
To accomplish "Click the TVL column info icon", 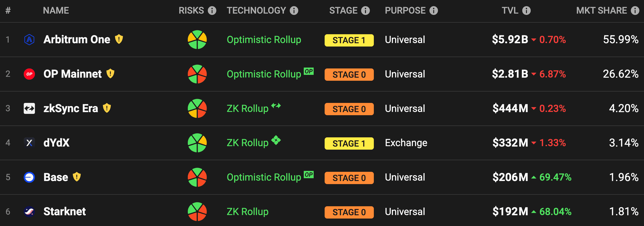I will coord(526,11).
